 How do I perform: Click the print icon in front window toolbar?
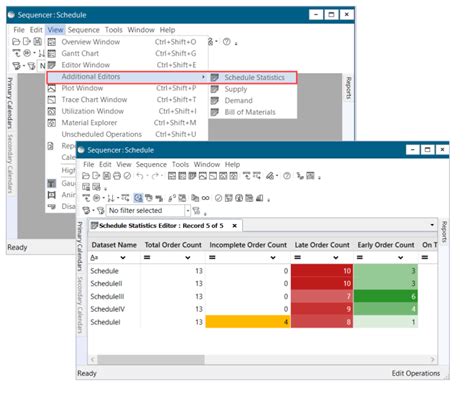pos(117,176)
